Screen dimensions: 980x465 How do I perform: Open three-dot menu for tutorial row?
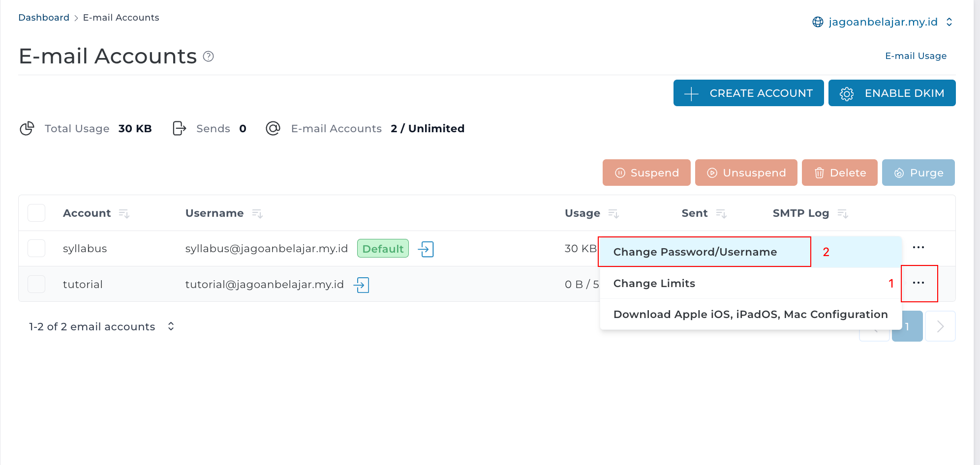pos(919,283)
